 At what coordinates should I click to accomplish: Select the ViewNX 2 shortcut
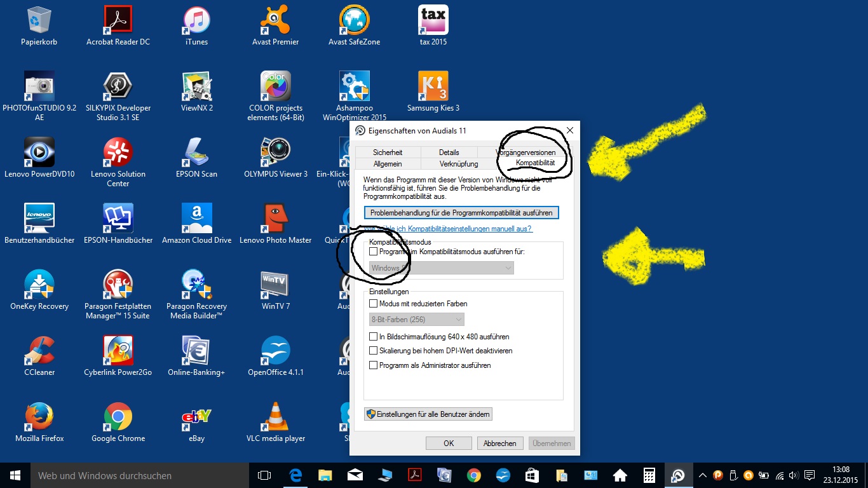click(x=196, y=91)
